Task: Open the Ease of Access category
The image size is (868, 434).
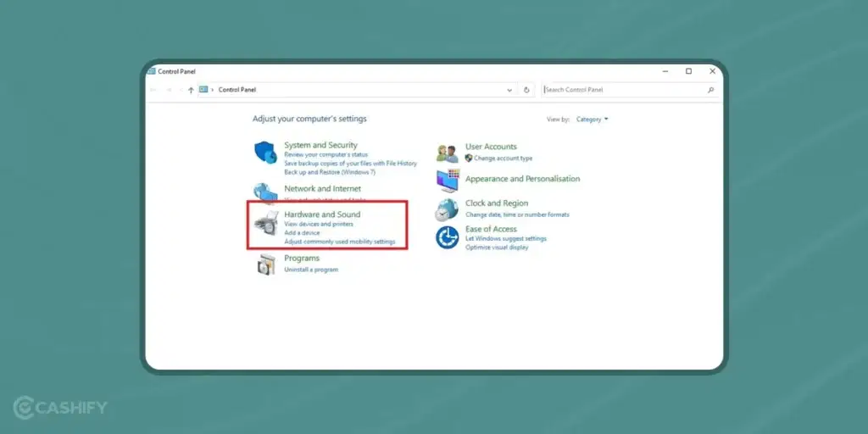Action: tap(491, 229)
